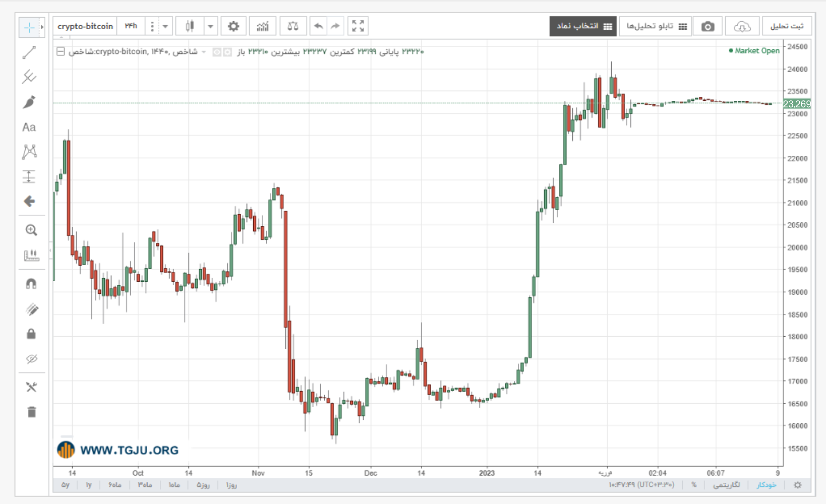
Task: Select the 5y time range
Action: point(66,485)
